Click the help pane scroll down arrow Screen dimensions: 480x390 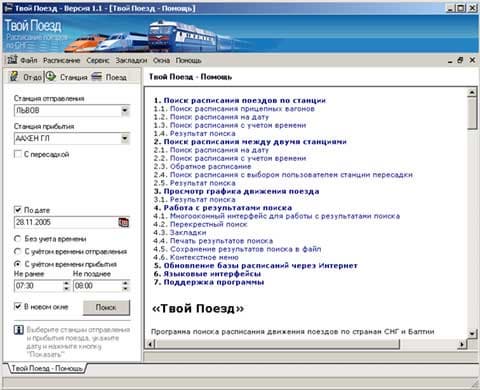coord(472,333)
